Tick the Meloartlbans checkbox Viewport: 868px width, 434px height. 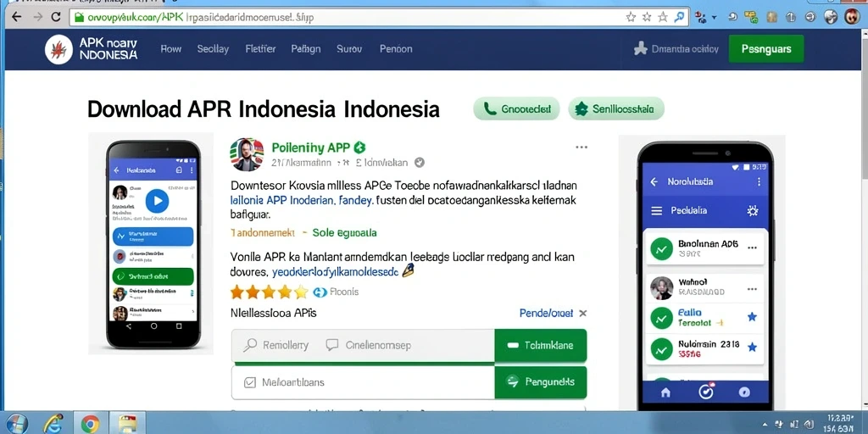click(250, 382)
